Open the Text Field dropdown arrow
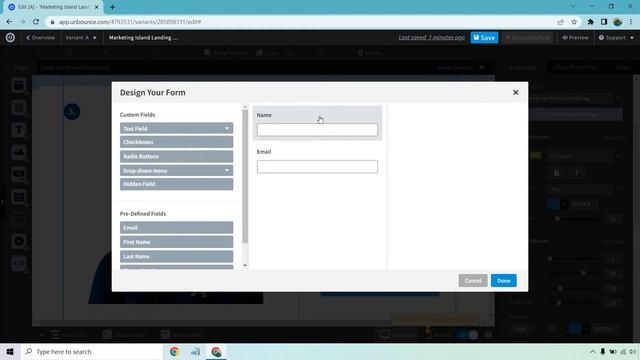The image size is (640, 360). pos(227,129)
